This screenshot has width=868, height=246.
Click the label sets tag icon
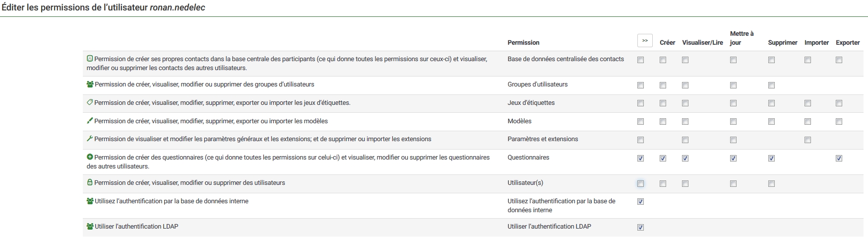pyautogui.click(x=90, y=102)
